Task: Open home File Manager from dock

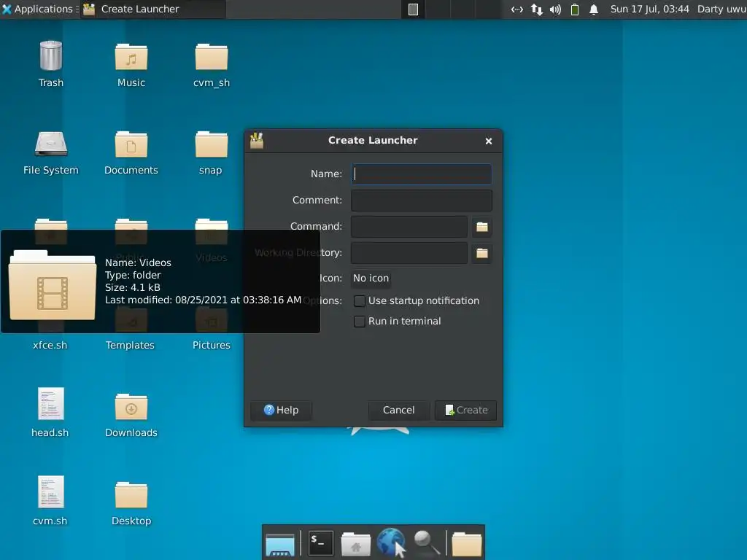Action: 356,544
